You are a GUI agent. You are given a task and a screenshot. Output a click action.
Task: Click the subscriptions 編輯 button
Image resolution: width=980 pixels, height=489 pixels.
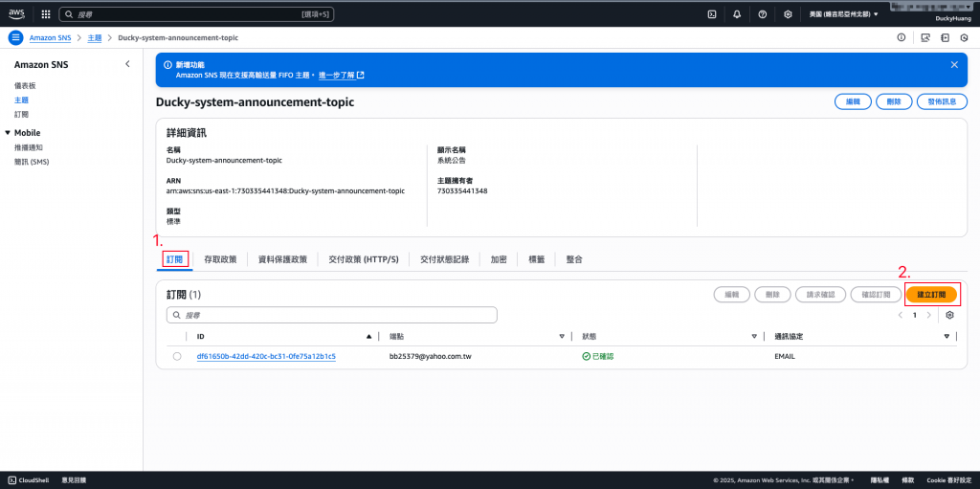pos(732,294)
